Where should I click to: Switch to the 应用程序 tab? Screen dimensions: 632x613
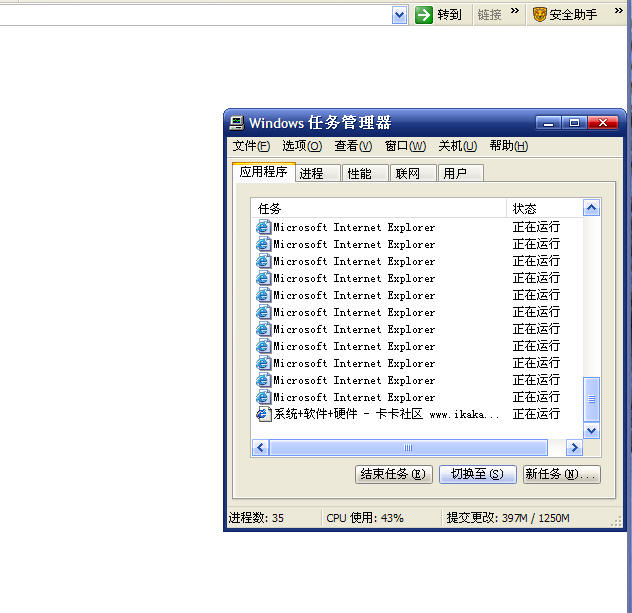pos(264,172)
